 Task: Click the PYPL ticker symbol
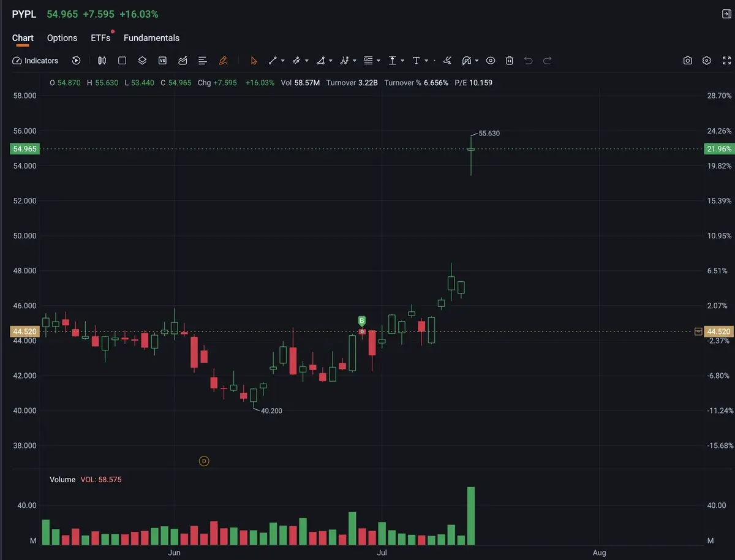point(24,13)
